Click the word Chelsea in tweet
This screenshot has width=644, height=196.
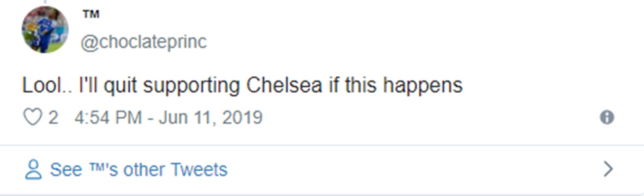[284, 86]
